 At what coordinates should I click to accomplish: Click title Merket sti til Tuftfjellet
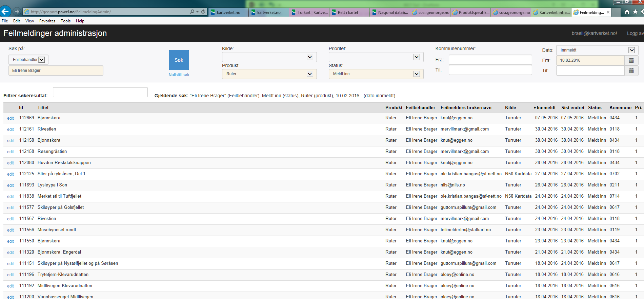(59, 196)
